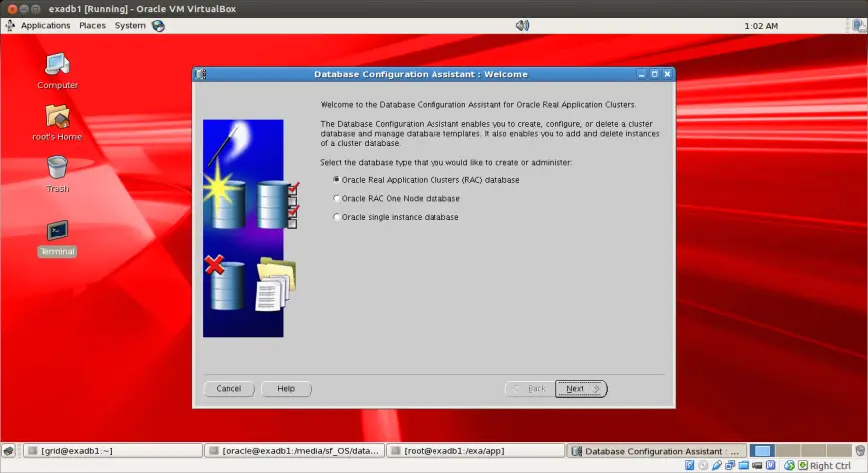Click VirtualBox mouse integration indicator
The width and height of the screenshot is (868, 473).
(789, 465)
